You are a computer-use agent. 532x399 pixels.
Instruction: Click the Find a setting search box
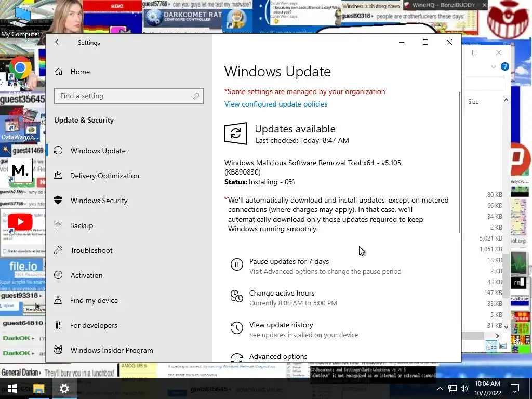(x=129, y=96)
